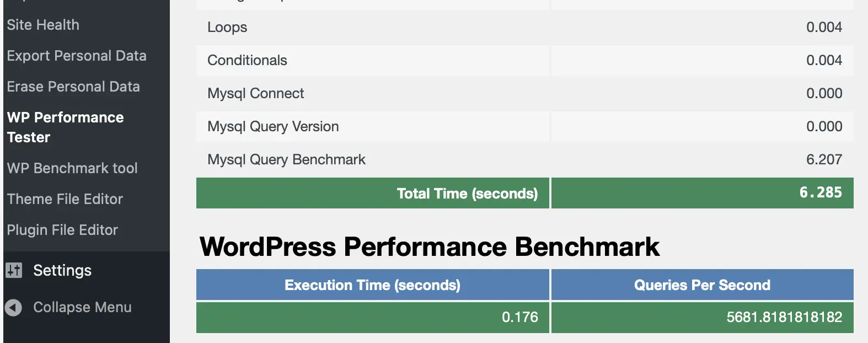Open the Settings menu
This screenshot has height=343, width=868.
click(62, 270)
